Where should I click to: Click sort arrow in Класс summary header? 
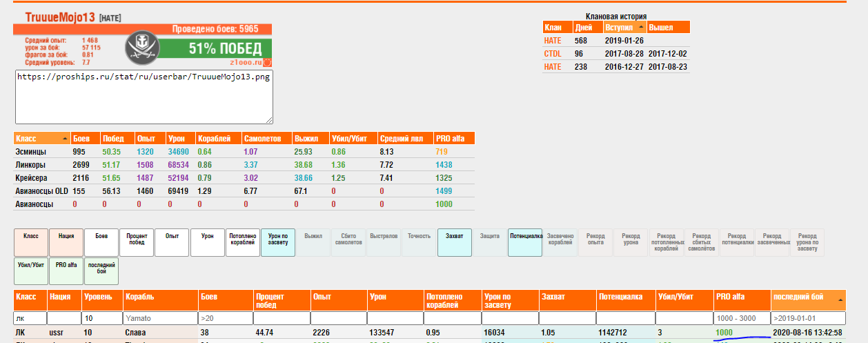[x=65, y=139]
